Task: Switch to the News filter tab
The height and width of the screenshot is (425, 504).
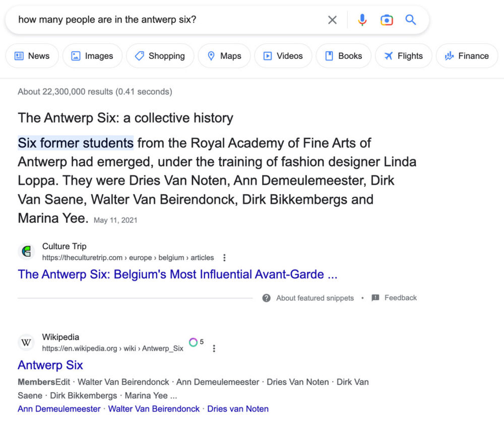Action: (x=32, y=56)
